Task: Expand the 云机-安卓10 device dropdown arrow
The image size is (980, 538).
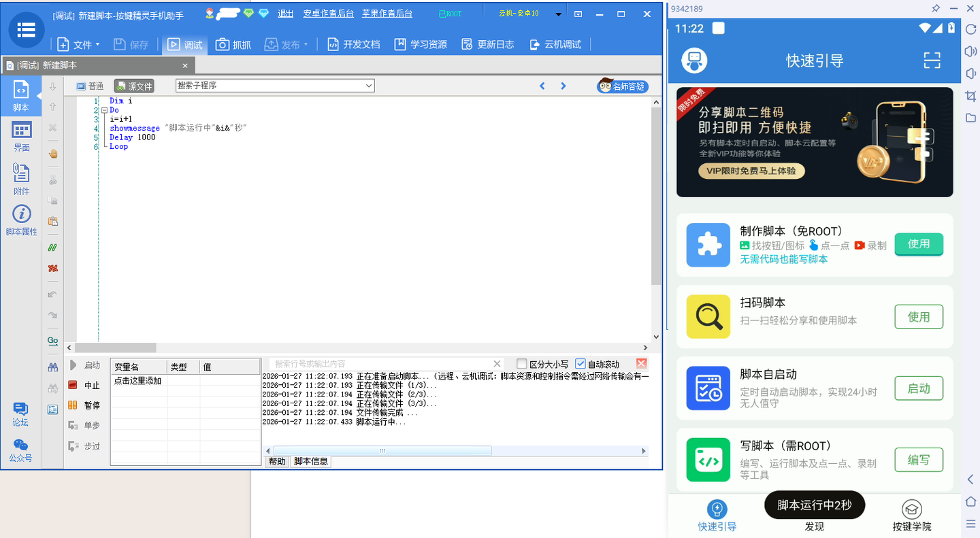Action: pos(558,14)
